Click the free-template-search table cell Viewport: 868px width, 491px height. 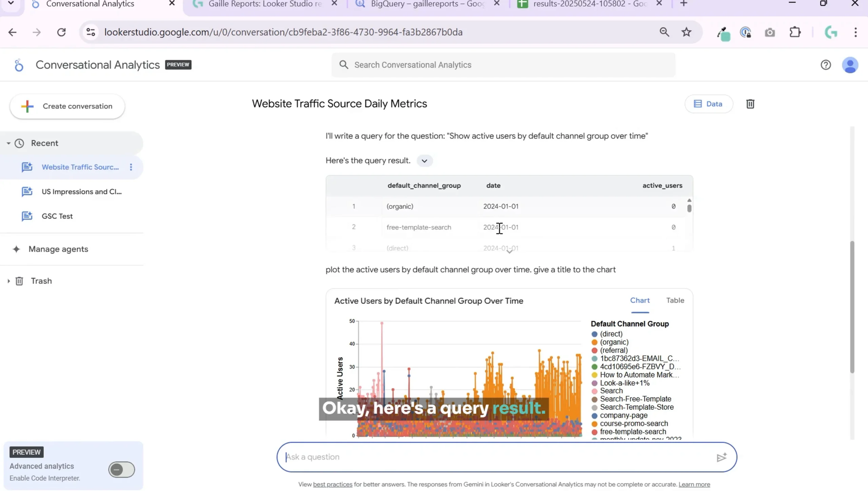(x=419, y=227)
